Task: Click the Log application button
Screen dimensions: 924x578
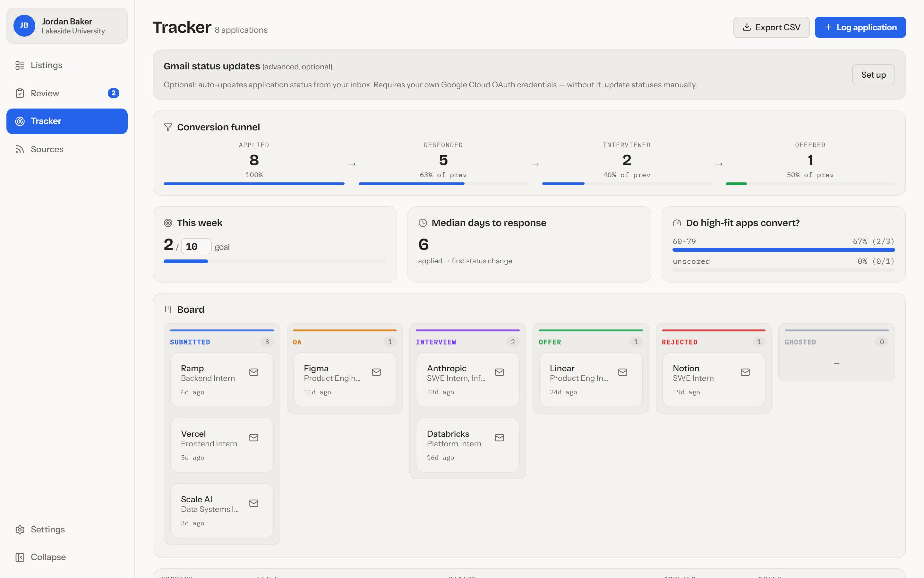Action: (x=860, y=27)
